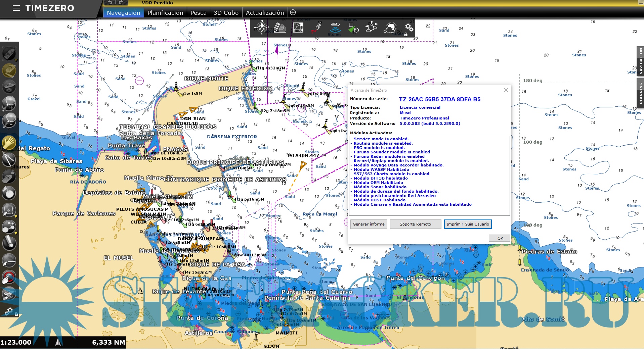Screen dimensions: 644x349
Task: Select the route flags icon in toolbar
Action: click(x=371, y=28)
